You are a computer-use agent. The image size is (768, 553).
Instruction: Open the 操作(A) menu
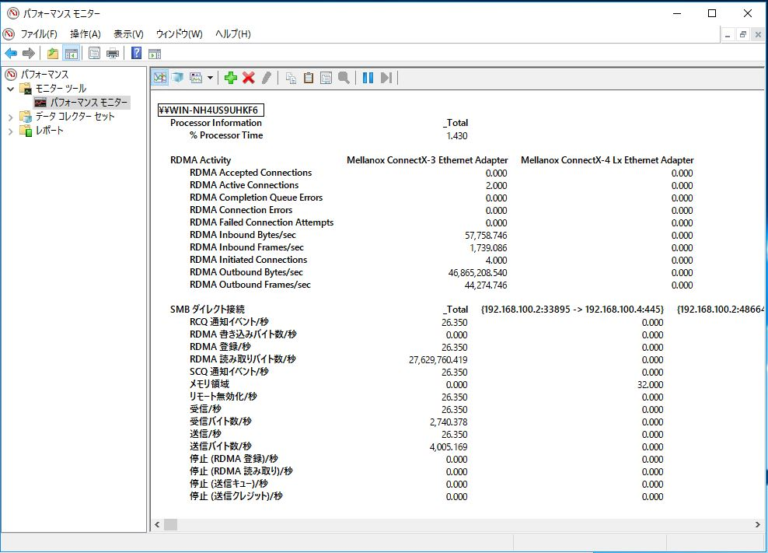[x=85, y=34]
